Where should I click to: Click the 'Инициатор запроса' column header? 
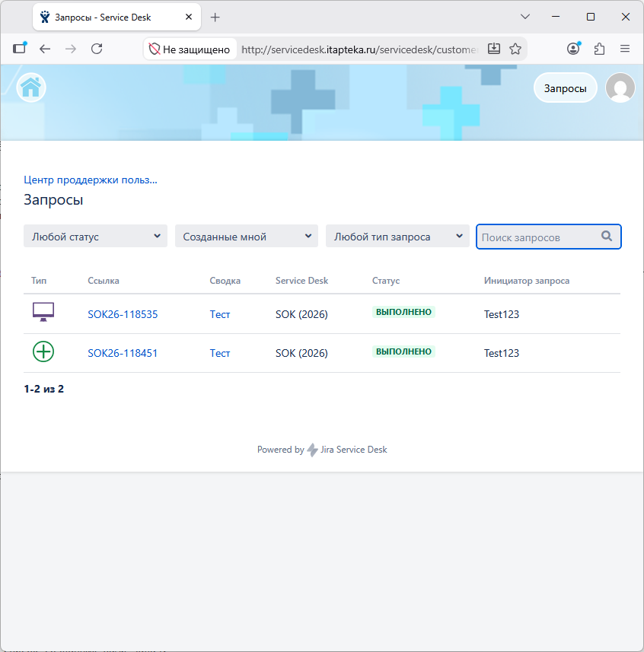527,281
